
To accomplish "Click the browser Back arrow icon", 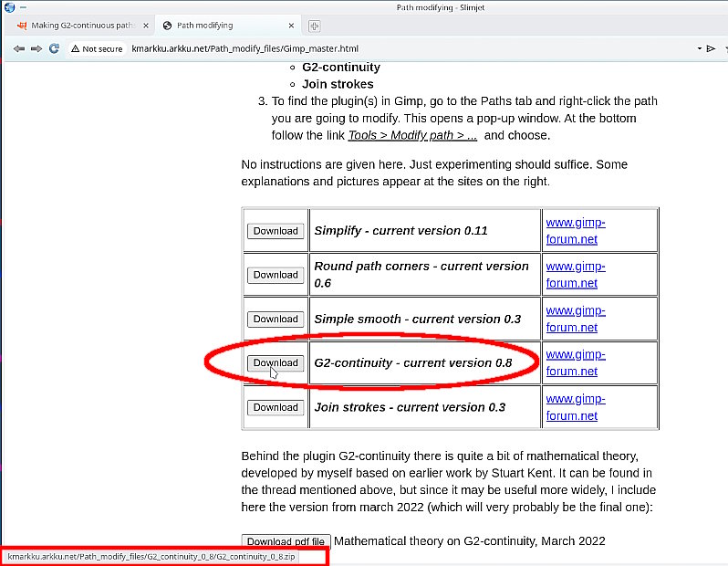I will click(19, 48).
